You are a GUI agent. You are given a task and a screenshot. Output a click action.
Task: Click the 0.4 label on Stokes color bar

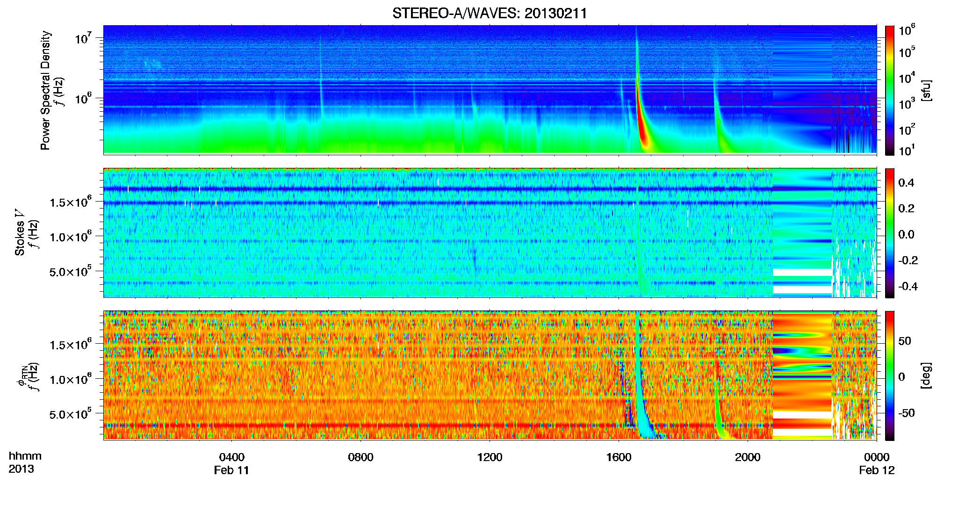(906, 182)
